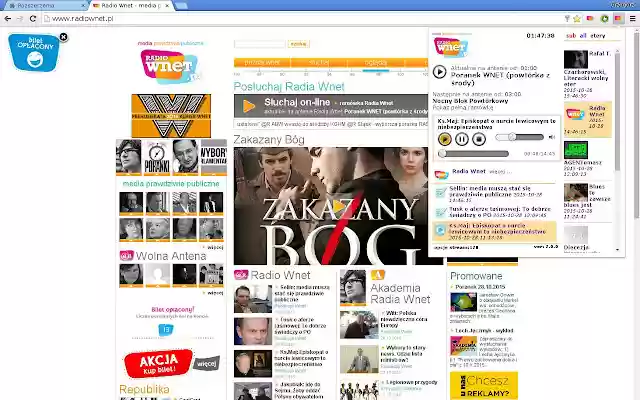Screen dimensions: 640x400
Task: Select the sub tab in popup
Action: [571, 36]
